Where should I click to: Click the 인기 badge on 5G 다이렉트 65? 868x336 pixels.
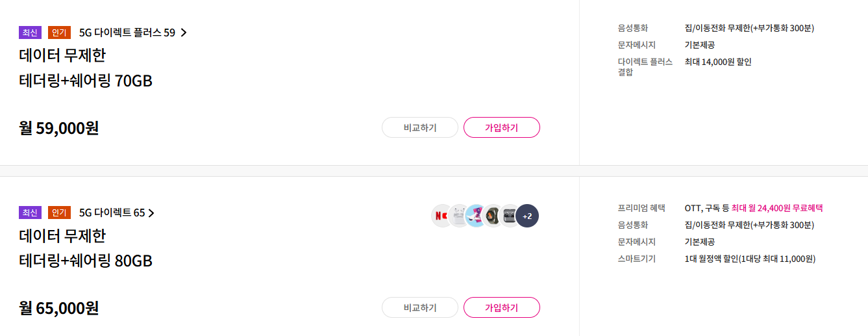pyautogui.click(x=59, y=213)
